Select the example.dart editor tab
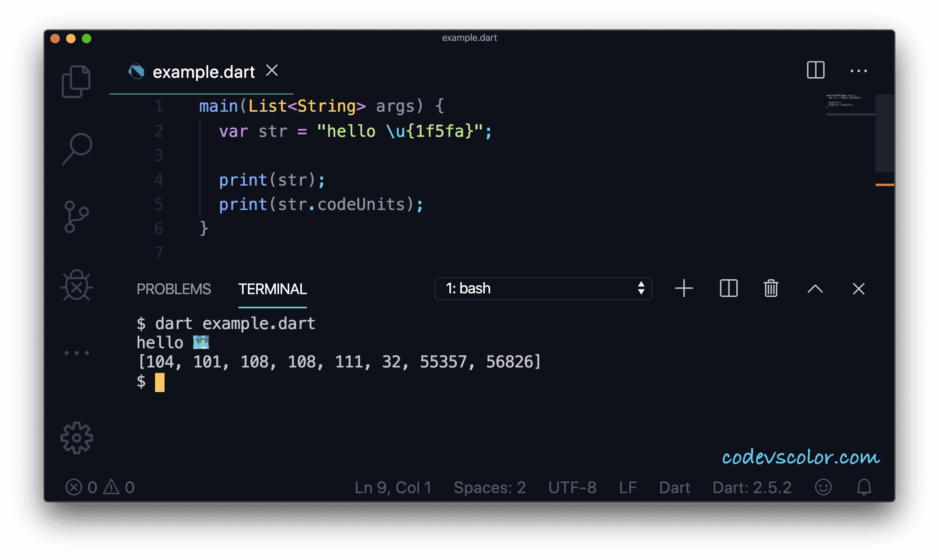The width and height of the screenshot is (939, 560). pyautogui.click(x=203, y=72)
